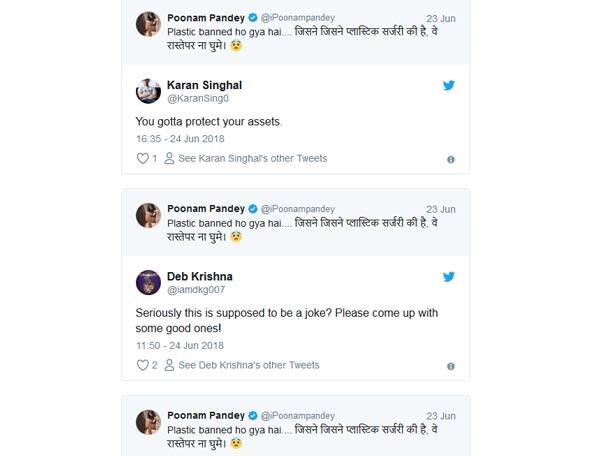
Task: Open the info icon on Deb Krishna's tweet
Action: [451, 366]
